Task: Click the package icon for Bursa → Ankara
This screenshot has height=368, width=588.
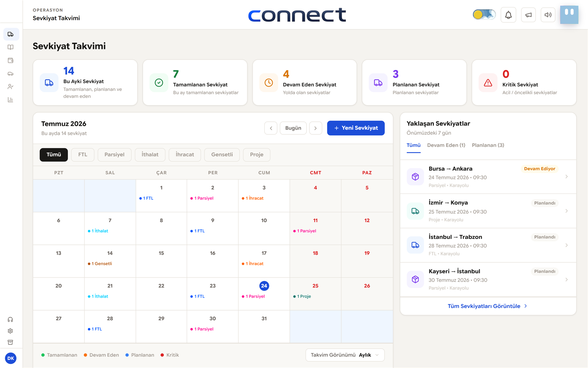Action: 415,177
